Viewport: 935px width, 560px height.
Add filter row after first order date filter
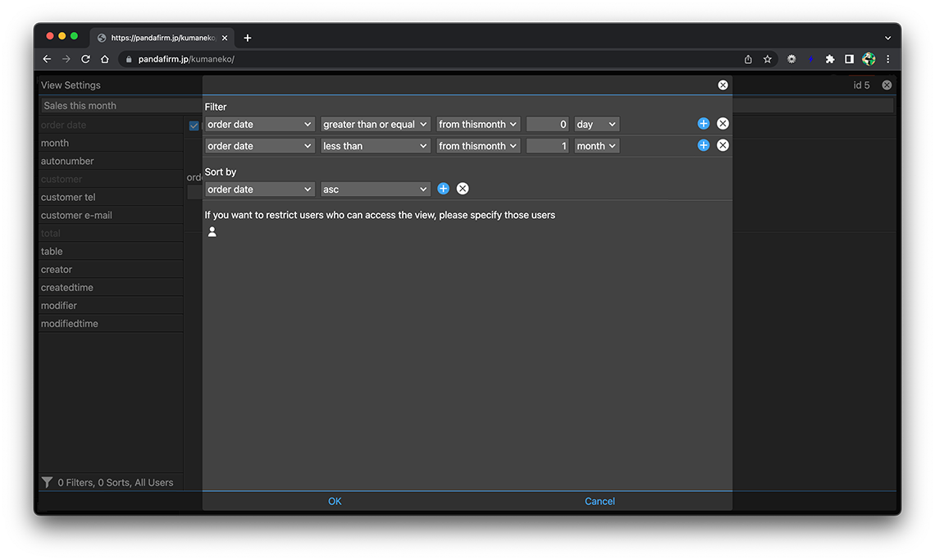703,124
